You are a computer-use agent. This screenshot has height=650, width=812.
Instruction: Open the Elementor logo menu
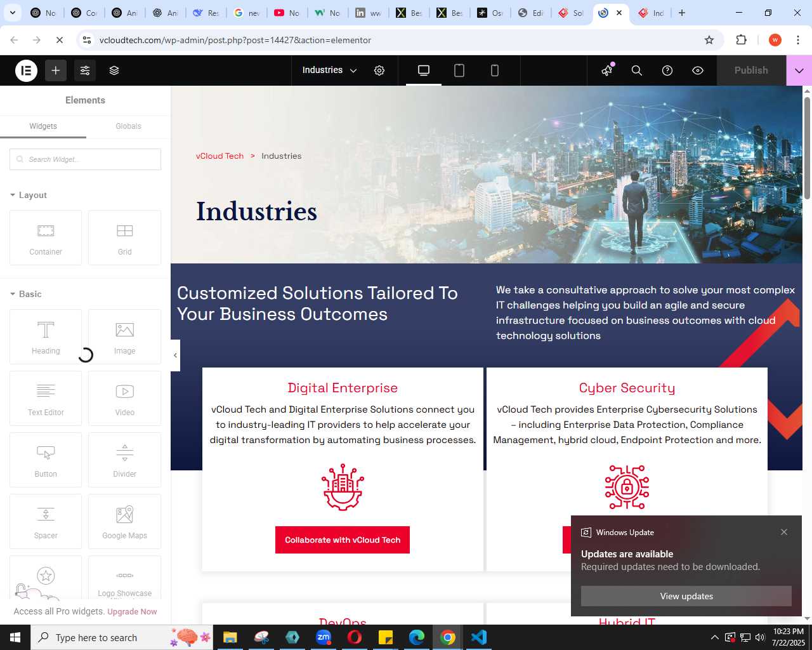tap(26, 70)
